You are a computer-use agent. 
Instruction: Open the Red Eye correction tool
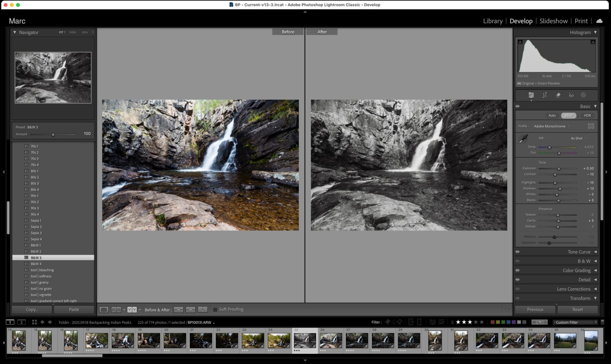571,95
